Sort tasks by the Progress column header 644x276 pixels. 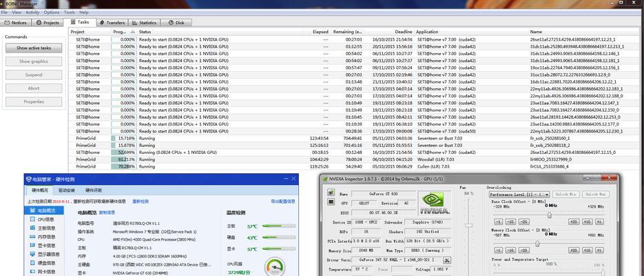coord(124,32)
